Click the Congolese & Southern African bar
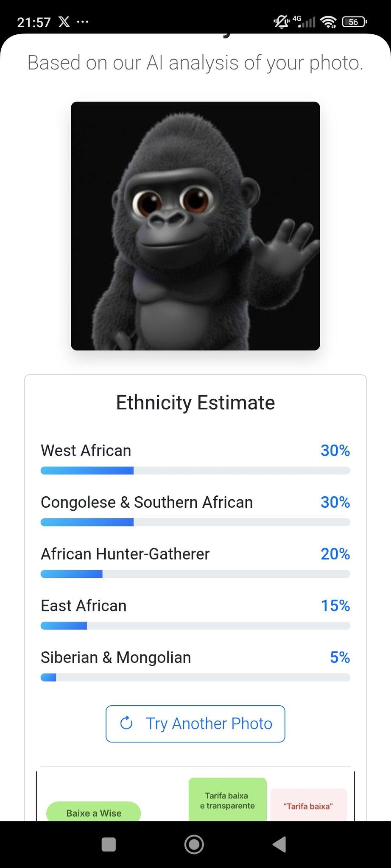Screen dimensions: 391x868 [x=195, y=522]
